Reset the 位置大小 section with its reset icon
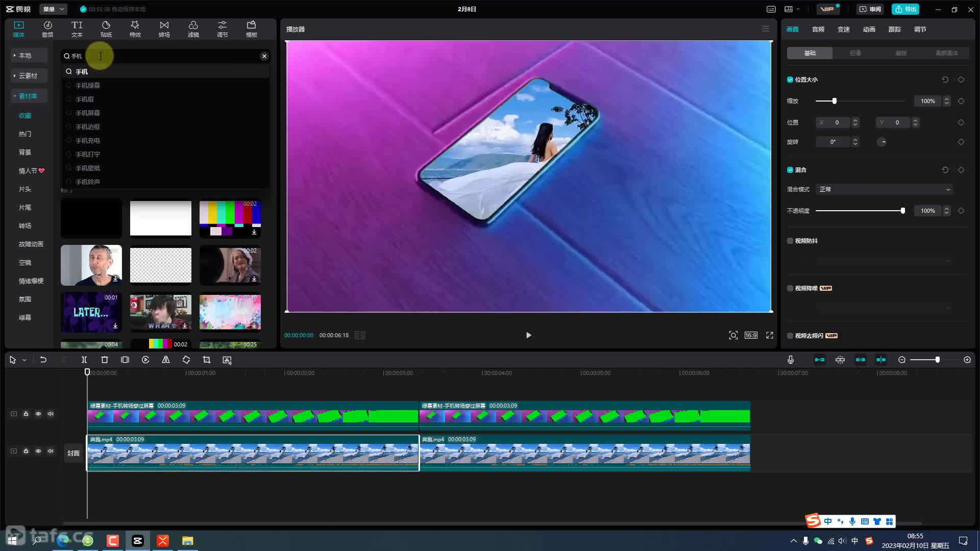 point(945,80)
